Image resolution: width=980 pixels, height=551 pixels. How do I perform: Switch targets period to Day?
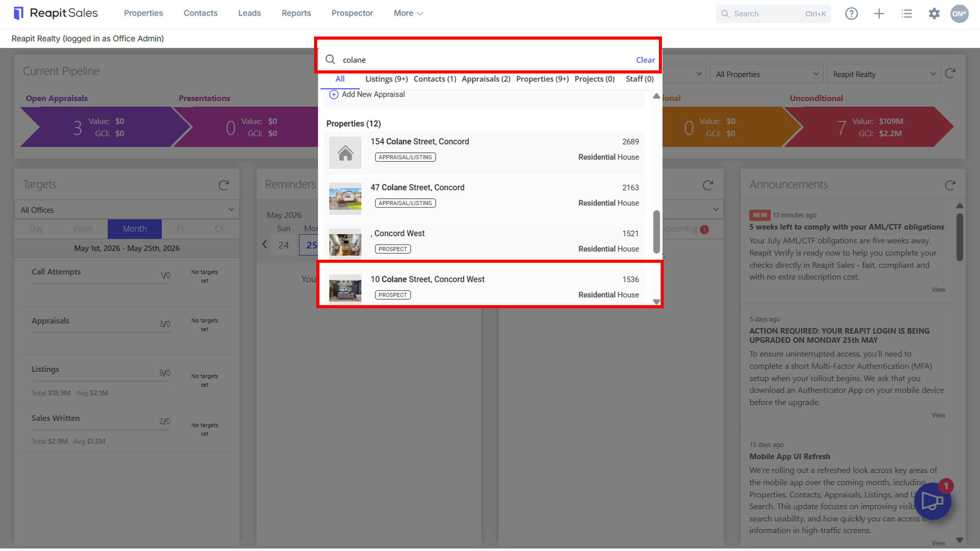(37, 229)
